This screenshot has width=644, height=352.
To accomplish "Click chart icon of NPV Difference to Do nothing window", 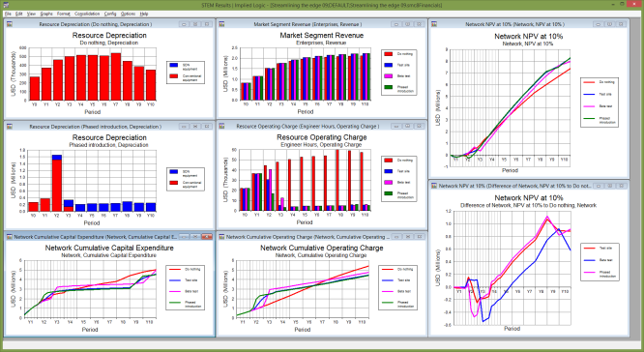I will click(434, 186).
